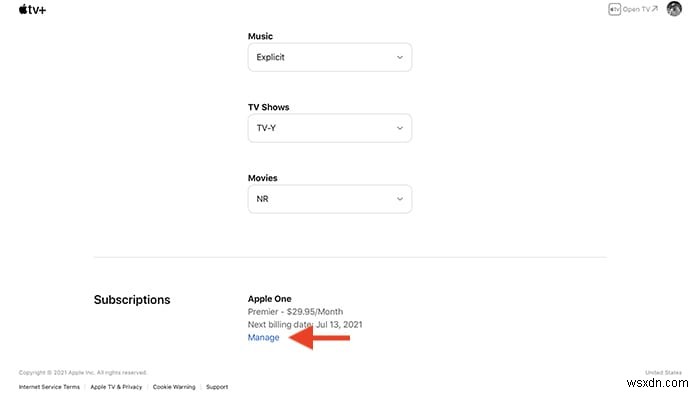Viewport: 700px width, 393px height.
Task: Open the Music rating dropdown showing Explicit
Action: coord(330,57)
